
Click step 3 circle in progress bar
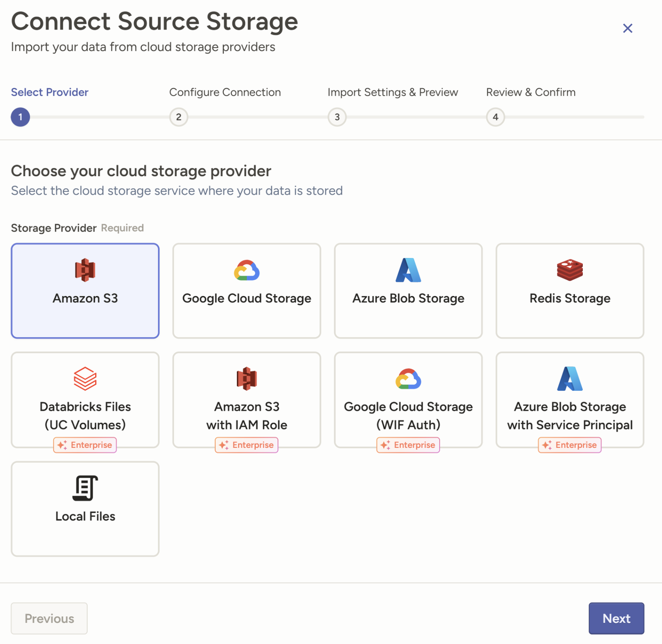coord(337,117)
